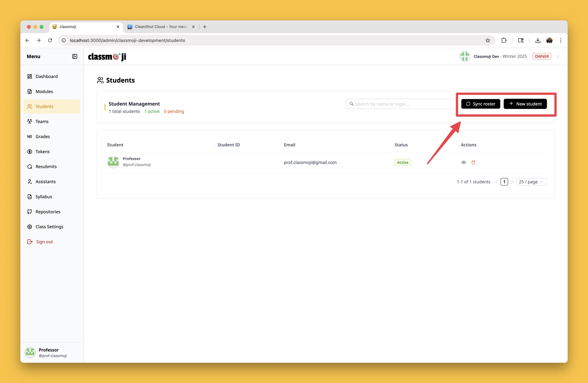Open the Assistants section

click(52, 182)
